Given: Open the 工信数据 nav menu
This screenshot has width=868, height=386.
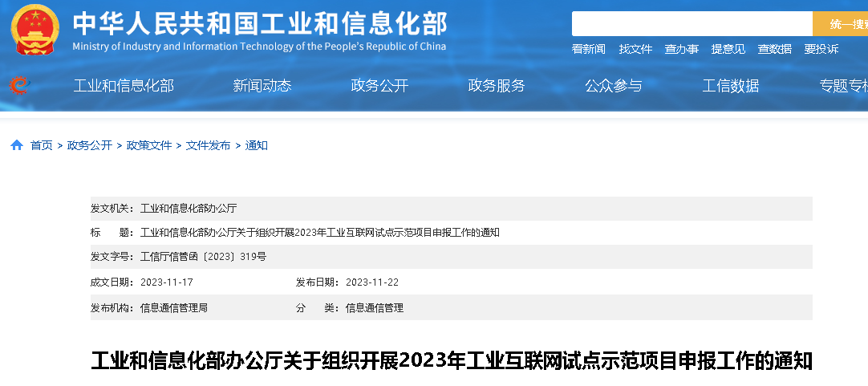Looking at the screenshot, I should coord(730,86).
